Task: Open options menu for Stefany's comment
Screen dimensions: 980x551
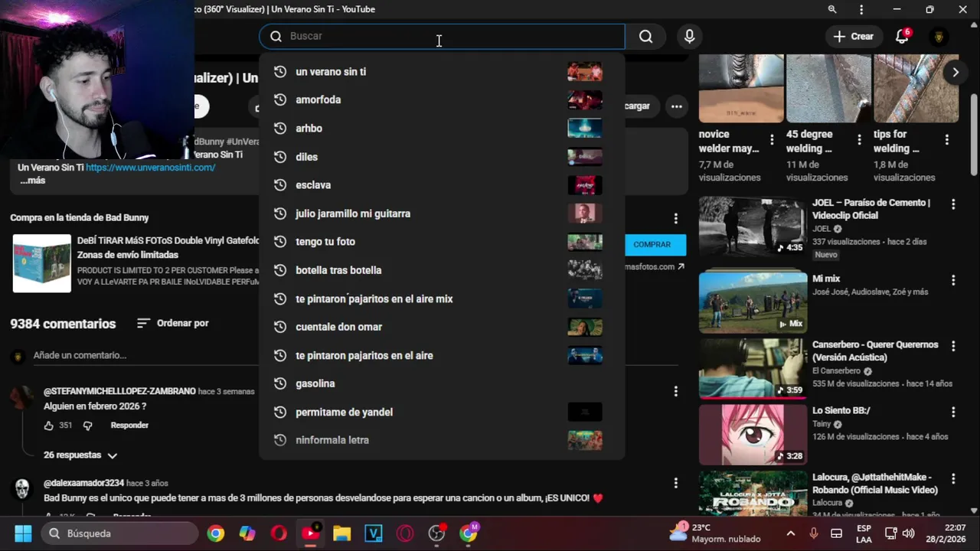Action: [675, 392]
